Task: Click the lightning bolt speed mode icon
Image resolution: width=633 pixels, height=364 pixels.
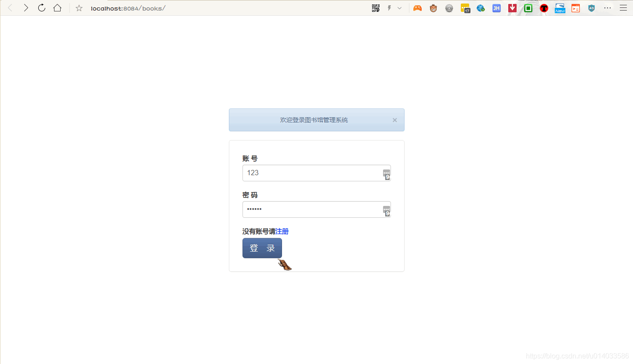Action: point(389,8)
